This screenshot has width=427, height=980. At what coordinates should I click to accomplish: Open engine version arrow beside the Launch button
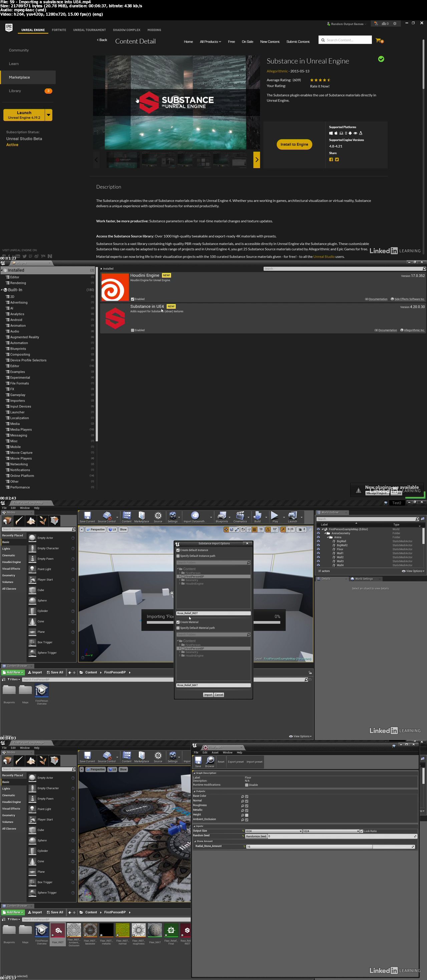[x=48, y=115]
